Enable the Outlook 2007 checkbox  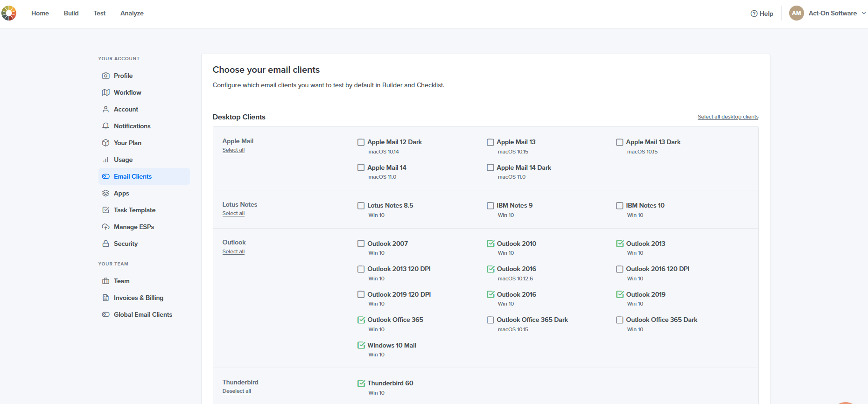(361, 244)
